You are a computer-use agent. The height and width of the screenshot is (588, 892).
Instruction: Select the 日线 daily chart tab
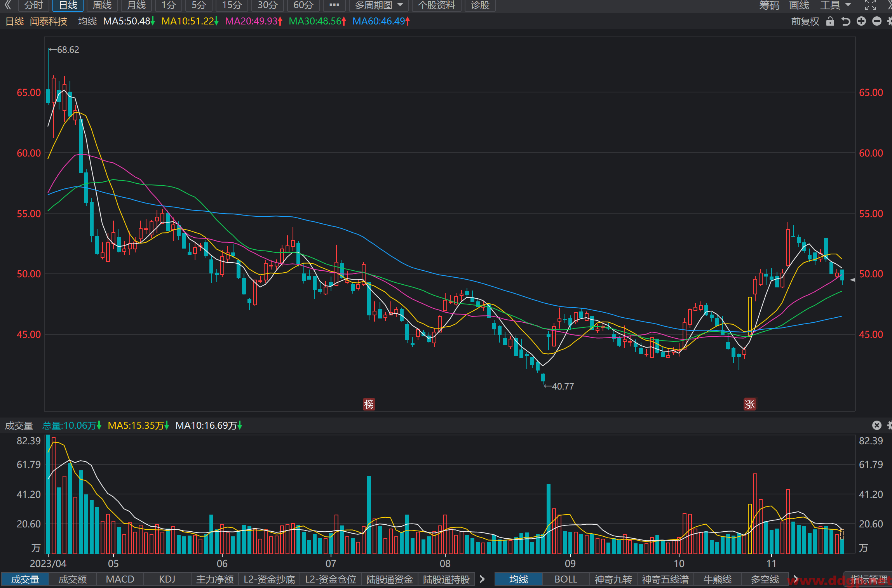68,5
